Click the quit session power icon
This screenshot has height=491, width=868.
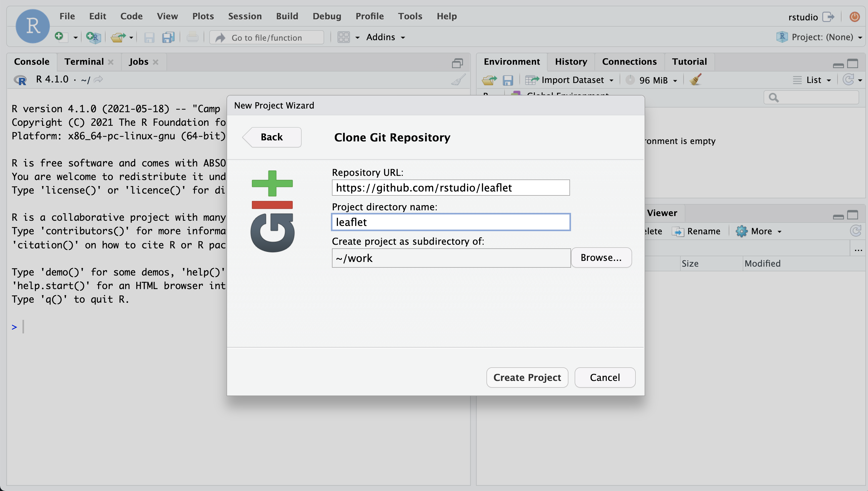click(x=854, y=16)
